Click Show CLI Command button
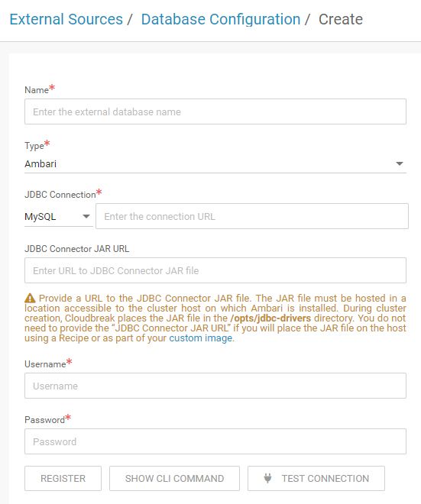Viewport: 421px width, 504px height. click(174, 478)
